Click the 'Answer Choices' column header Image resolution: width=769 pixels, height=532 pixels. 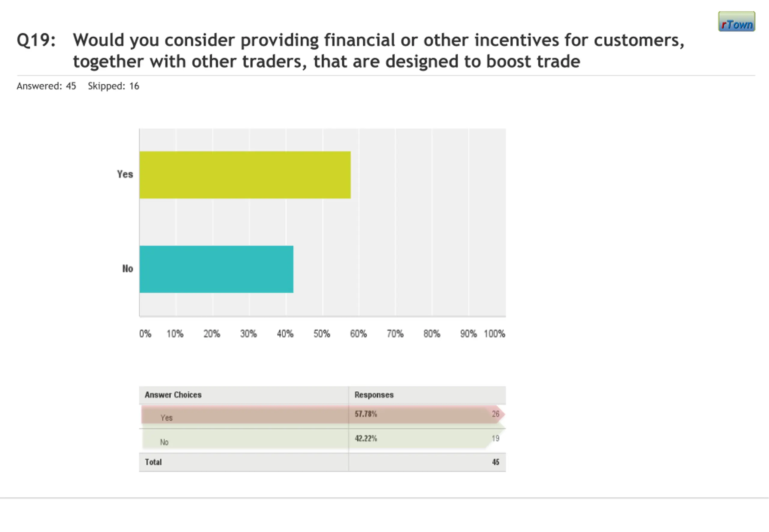coord(173,395)
